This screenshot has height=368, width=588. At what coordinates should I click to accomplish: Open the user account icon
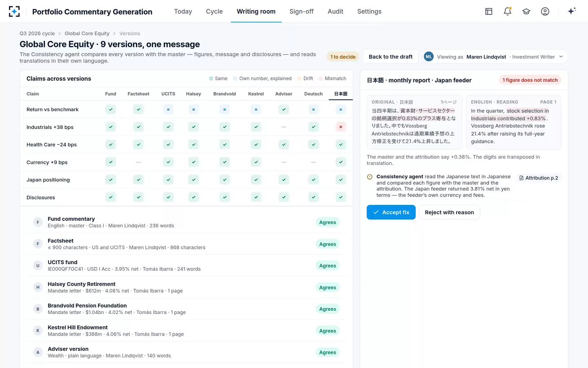coord(545,11)
